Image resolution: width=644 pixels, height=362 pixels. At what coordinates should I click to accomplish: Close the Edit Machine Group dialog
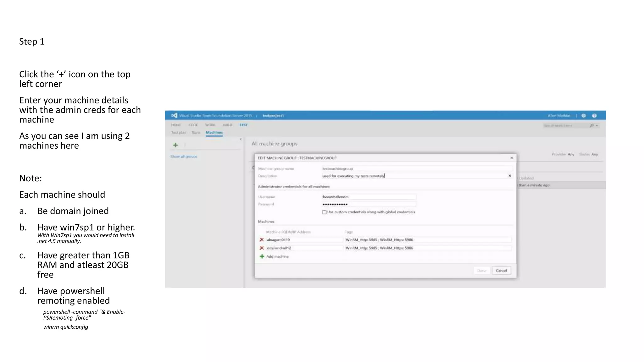coord(512,158)
